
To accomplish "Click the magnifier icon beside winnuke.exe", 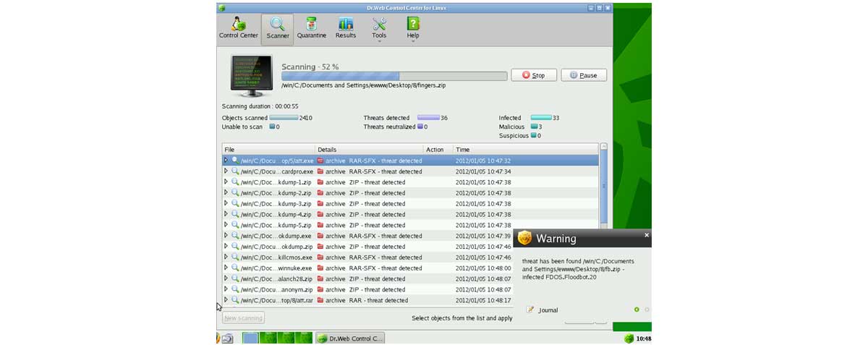I will (x=235, y=268).
